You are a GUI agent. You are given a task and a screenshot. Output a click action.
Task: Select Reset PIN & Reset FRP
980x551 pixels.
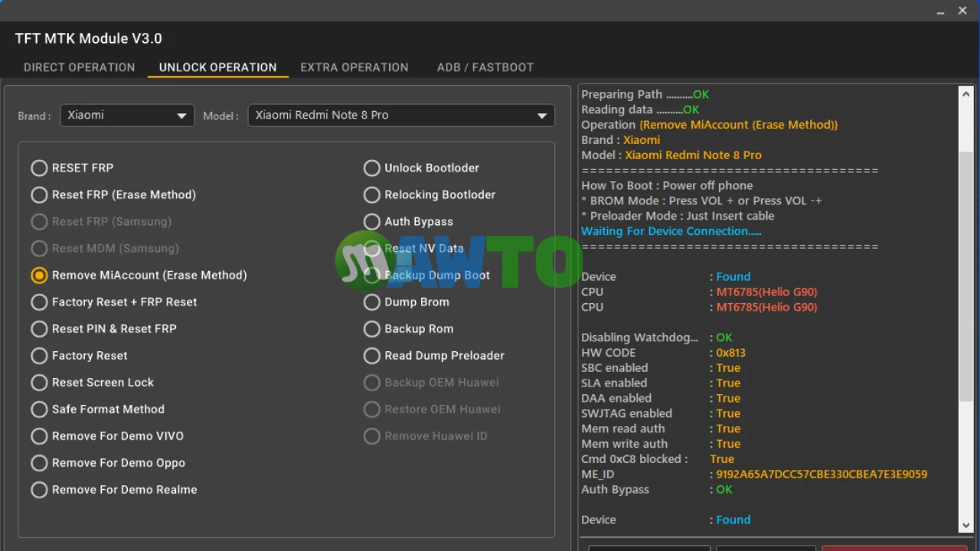(103, 328)
